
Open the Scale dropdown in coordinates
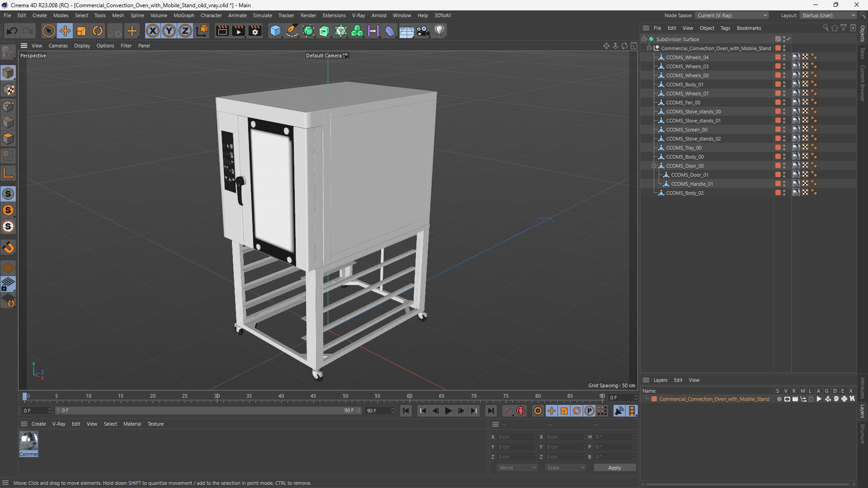click(x=566, y=468)
